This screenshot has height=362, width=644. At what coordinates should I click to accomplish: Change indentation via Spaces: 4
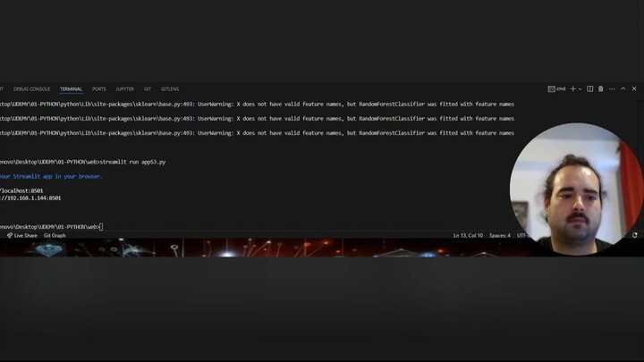tap(500, 235)
